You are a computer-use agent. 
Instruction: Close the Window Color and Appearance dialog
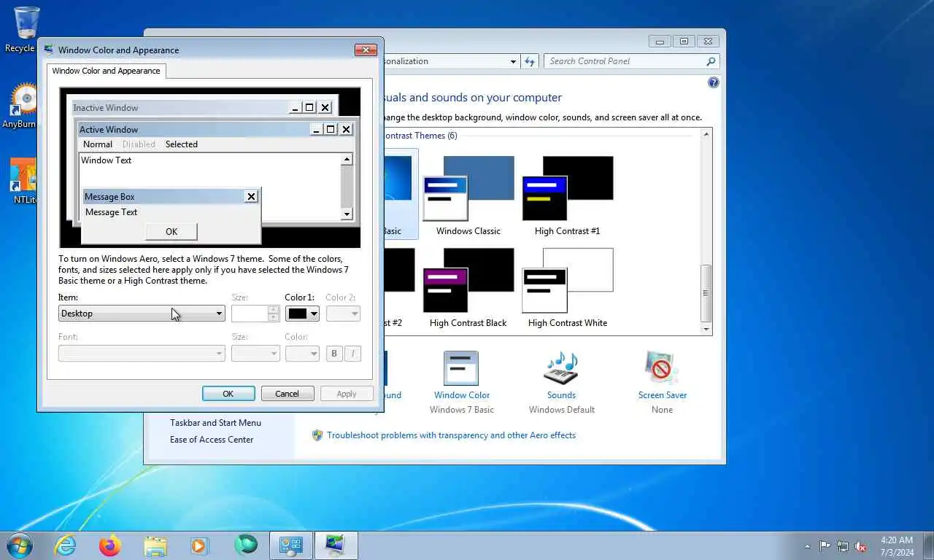pyautogui.click(x=366, y=50)
